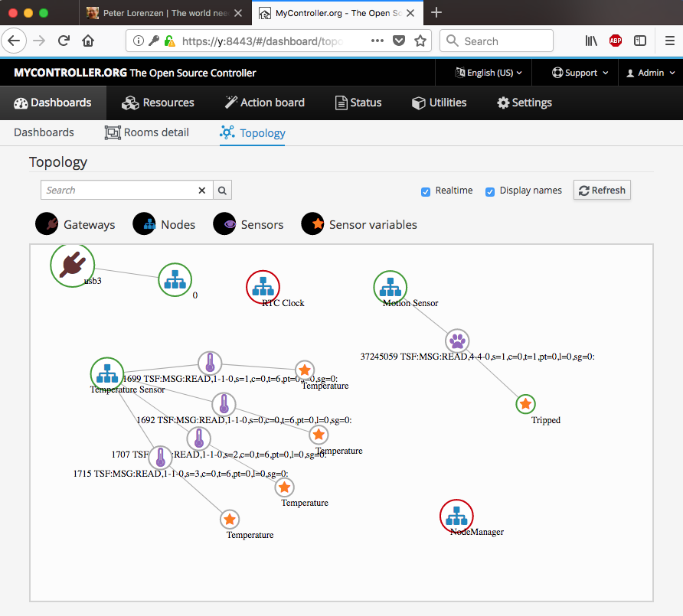Image resolution: width=683 pixels, height=616 pixels.
Task: Click the thermometer sensor labeled 1699
Action: pyautogui.click(x=210, y=363)
